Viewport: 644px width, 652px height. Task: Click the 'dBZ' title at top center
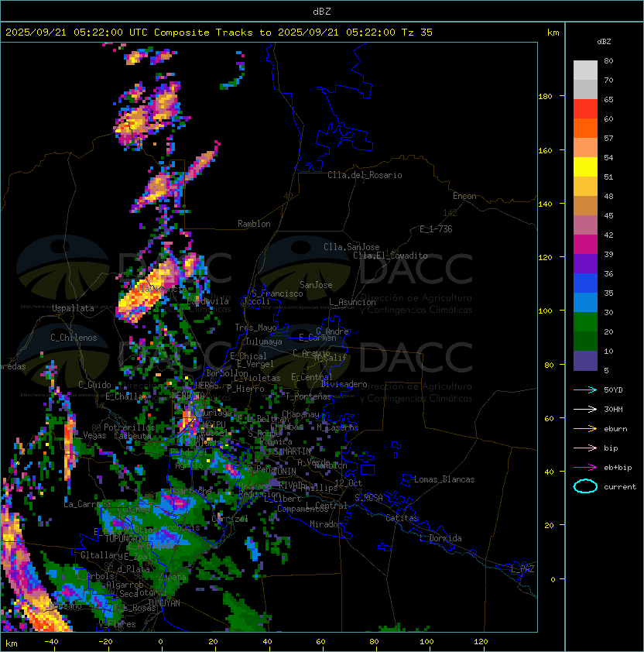click(x=322, y=11)
